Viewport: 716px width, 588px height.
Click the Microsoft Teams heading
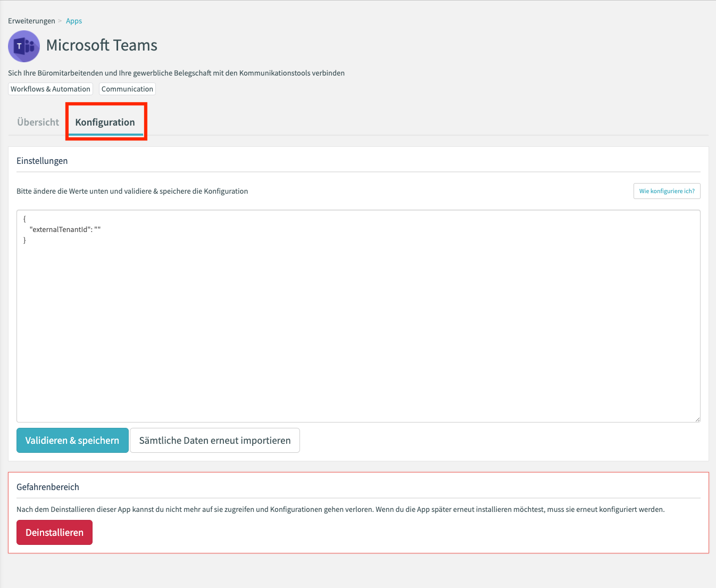pyautogui.click(x=102, y=45)
